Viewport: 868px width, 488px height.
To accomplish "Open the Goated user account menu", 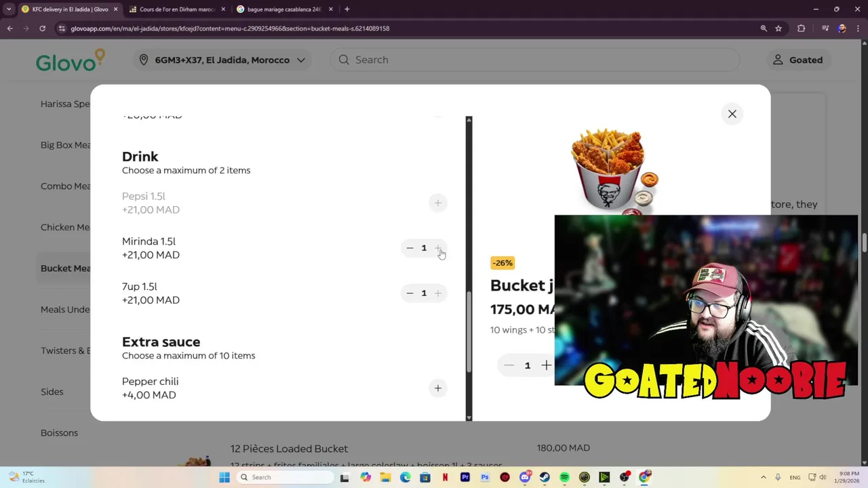I will (x=798, y=60).
